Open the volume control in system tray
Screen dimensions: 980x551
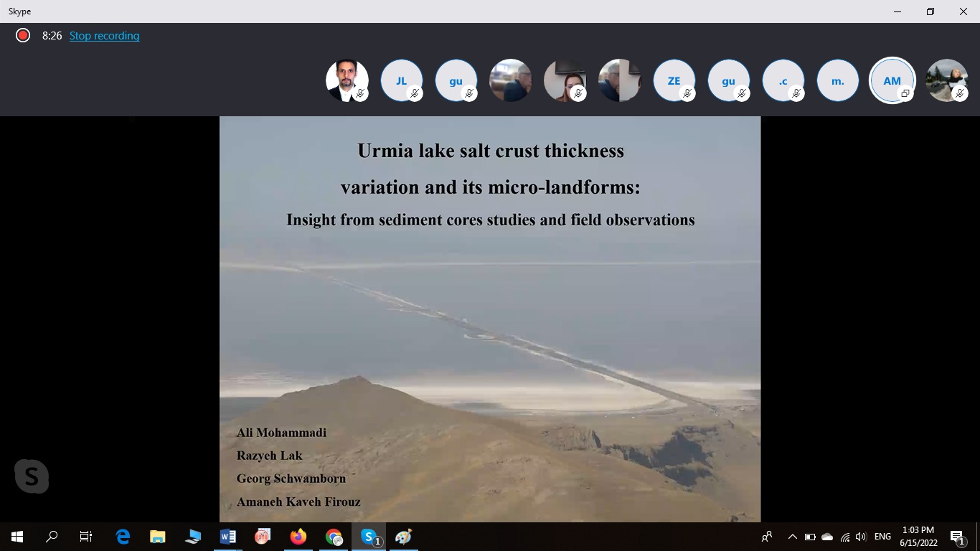click(x=861, y=537)
